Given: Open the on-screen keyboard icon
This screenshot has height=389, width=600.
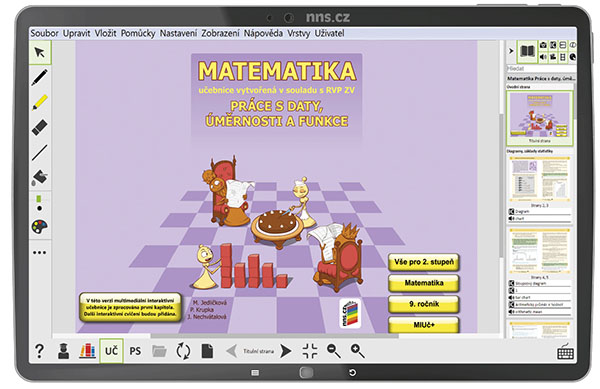Looking at the screenshot, I should click(x=565, y=352).
